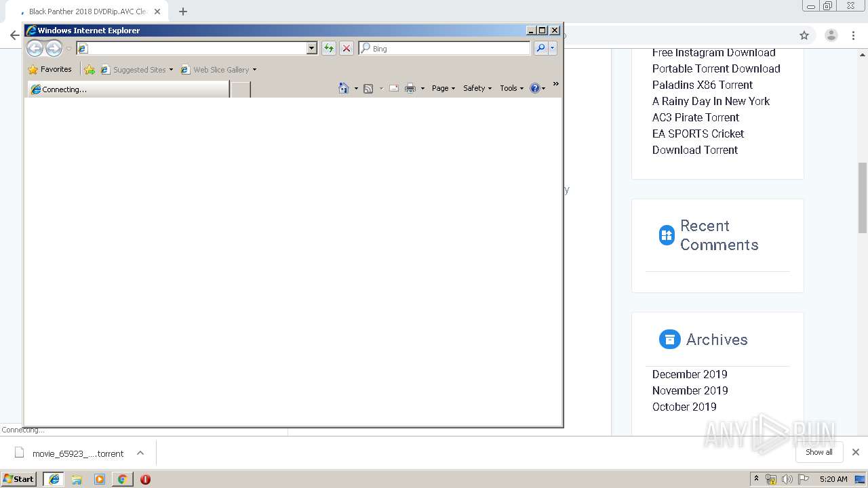
Task: Open a new tab in Internet Explorer
Action: tap(240, 89)
